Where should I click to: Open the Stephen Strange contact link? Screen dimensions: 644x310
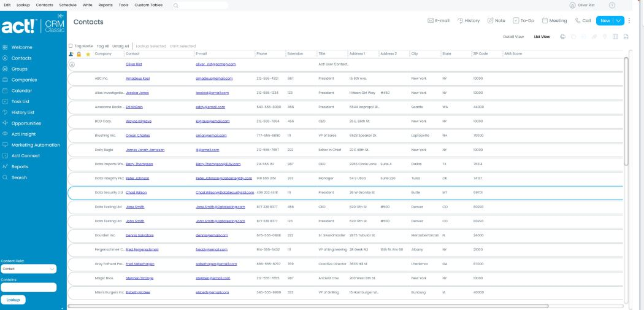click(140, 278)
